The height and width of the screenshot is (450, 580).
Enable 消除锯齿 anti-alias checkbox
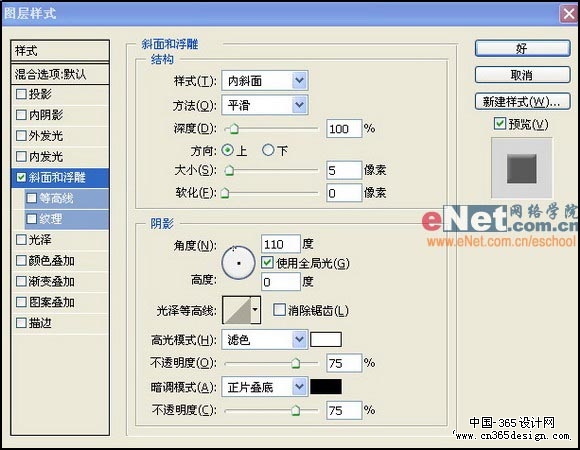pyautogui.click(x=279, y=310)
